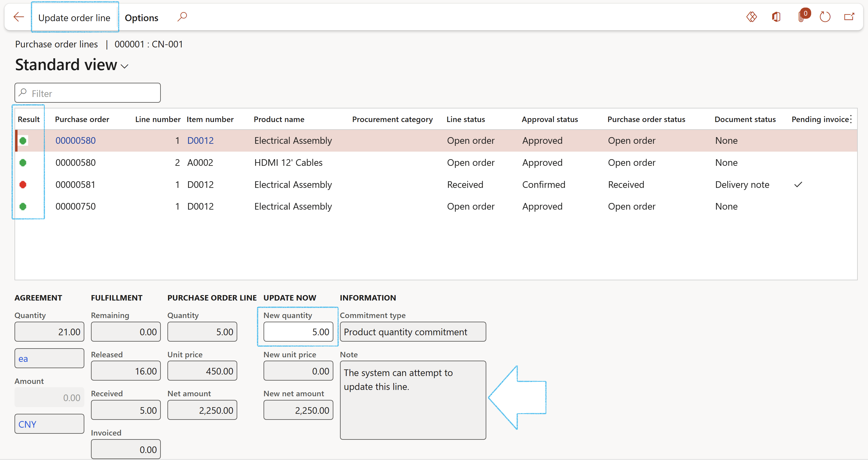Click the Released field showing 16.00
Screen dimensions: 868x460
(x=126, y=371)
